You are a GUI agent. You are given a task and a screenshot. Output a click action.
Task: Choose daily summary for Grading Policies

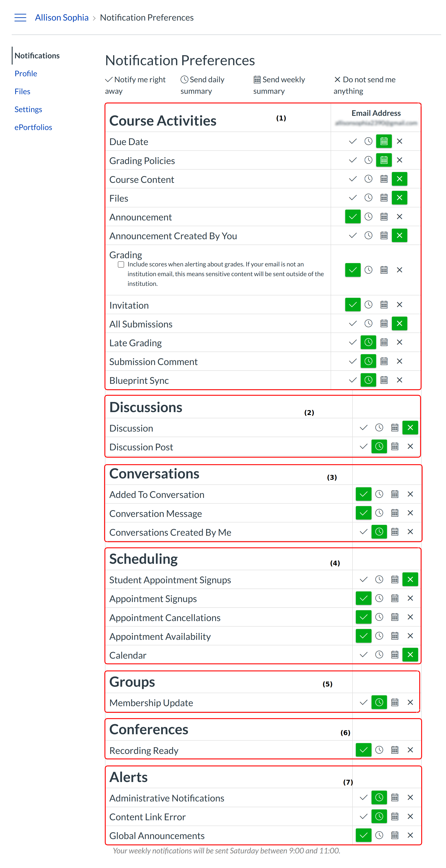368,160
